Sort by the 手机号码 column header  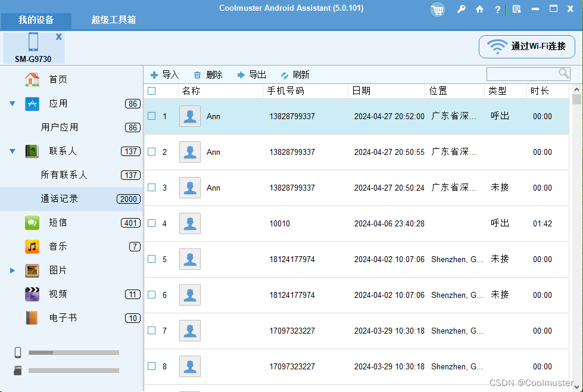(305, 91)
